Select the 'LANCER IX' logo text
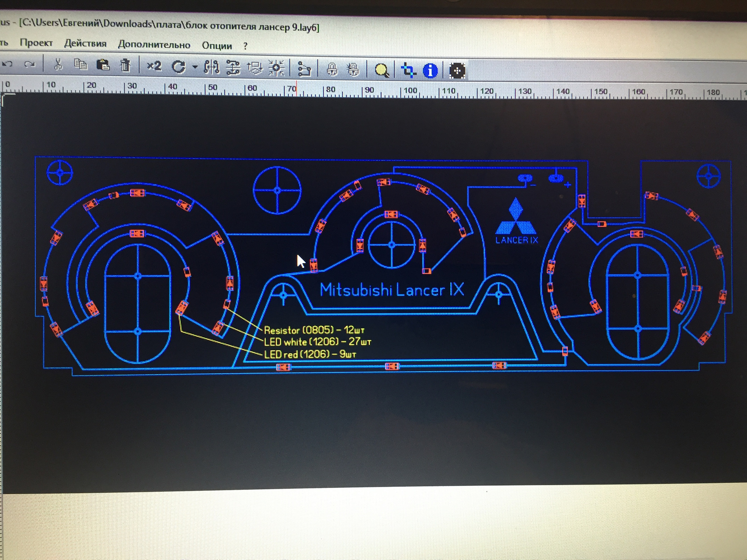 click(x=517, y=240)
